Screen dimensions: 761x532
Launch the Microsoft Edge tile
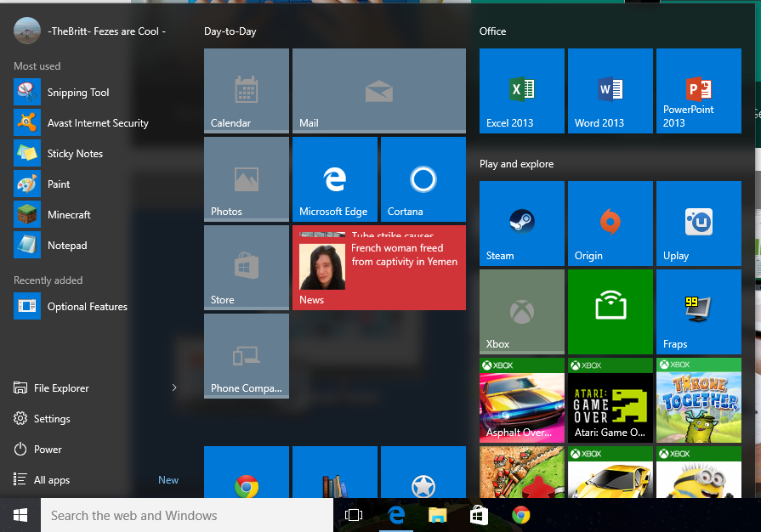335,179
